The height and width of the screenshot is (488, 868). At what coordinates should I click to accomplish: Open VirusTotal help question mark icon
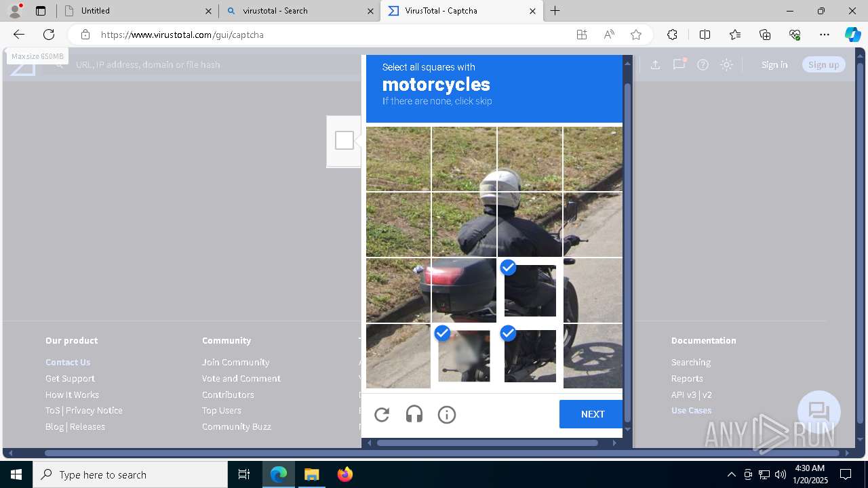coord(703,64)
